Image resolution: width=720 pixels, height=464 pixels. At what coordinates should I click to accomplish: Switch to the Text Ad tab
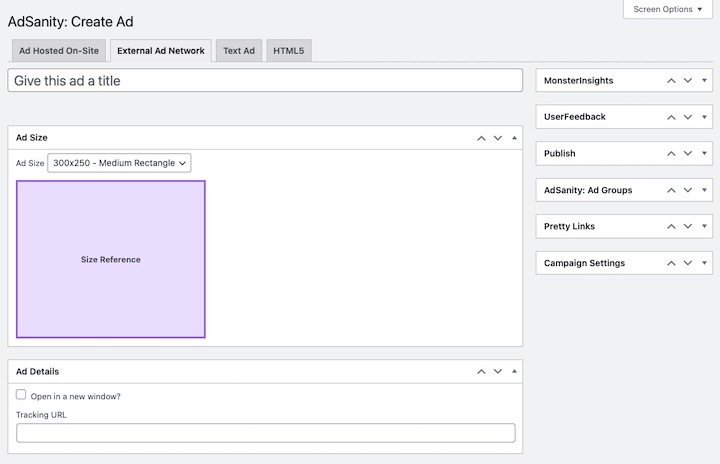[239, 51]
